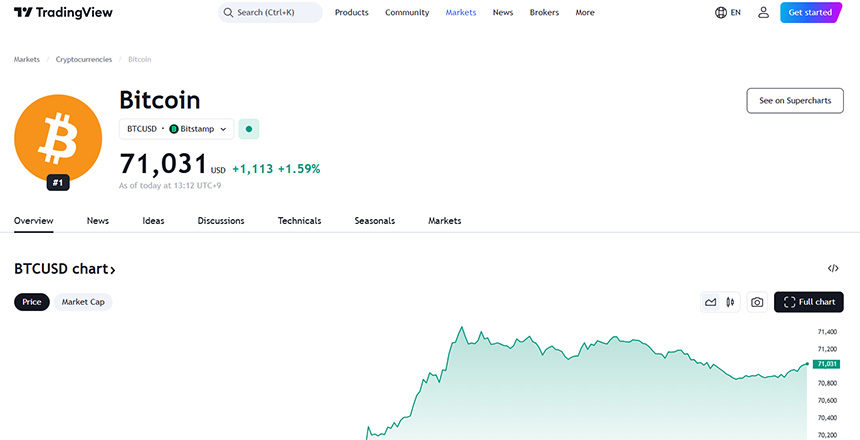Switch to candlestick chart style
The width and height of the screenshot is (860, 440).
pyautogui.click(x=730, y=302)
